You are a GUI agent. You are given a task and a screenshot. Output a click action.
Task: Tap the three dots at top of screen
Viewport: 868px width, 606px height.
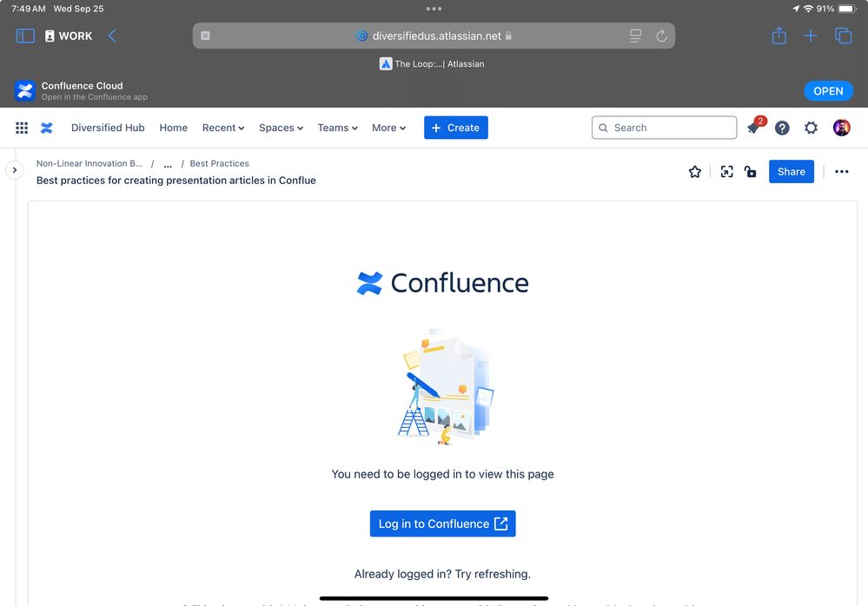point(434,9)
